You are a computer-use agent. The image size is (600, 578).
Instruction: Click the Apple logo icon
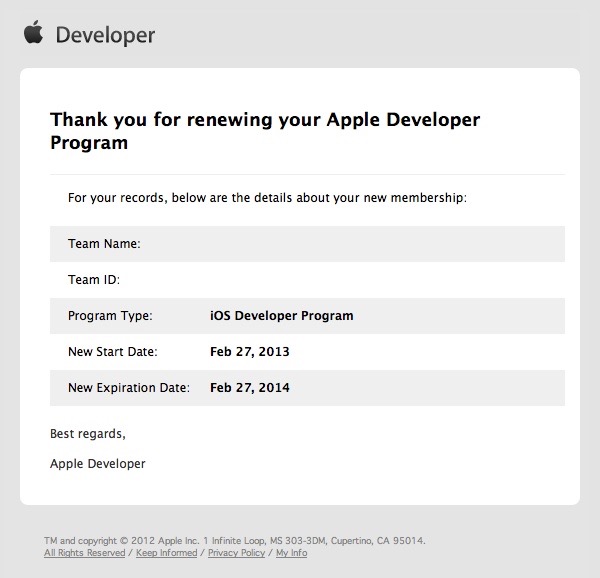[34, 32]
